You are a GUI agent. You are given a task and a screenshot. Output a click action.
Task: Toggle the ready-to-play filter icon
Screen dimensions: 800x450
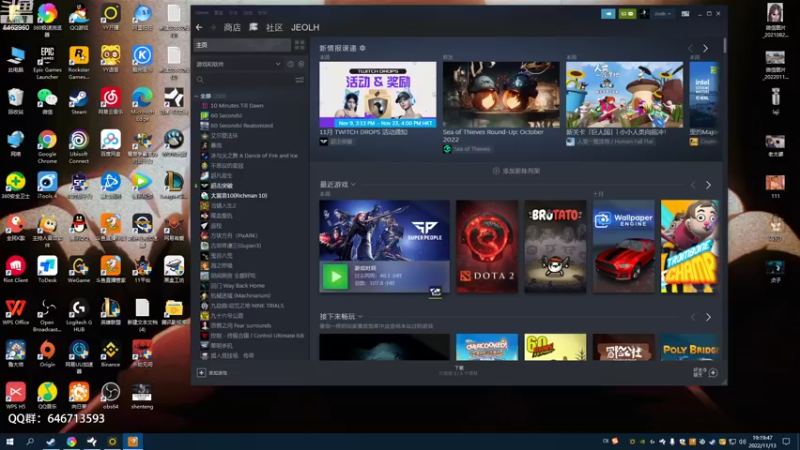[x=301, y=64]
